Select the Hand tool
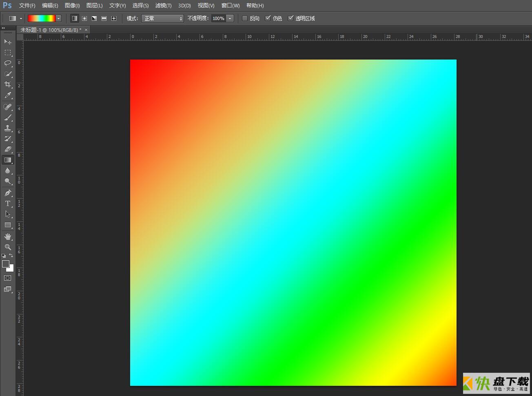Viewport: 532px width, 396px height. tap(8, 237)
